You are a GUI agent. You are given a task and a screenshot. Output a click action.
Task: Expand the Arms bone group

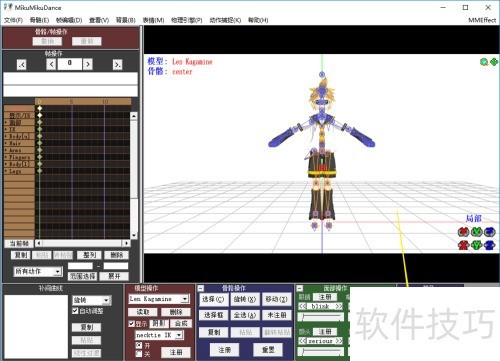[x=6, y=150]
